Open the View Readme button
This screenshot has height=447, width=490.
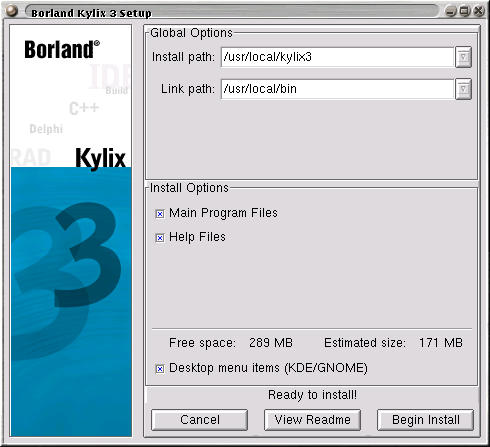pyautogui.click(x=312, y=420)
